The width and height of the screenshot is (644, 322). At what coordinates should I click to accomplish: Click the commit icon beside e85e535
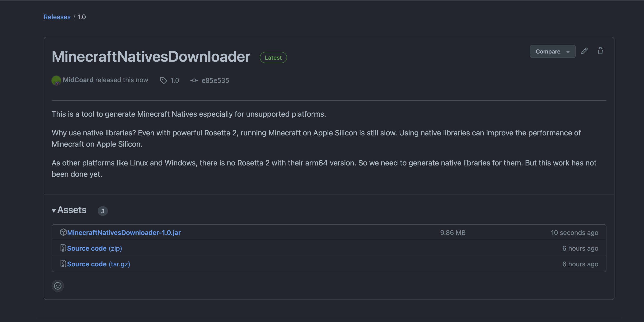tap(194, 80)
